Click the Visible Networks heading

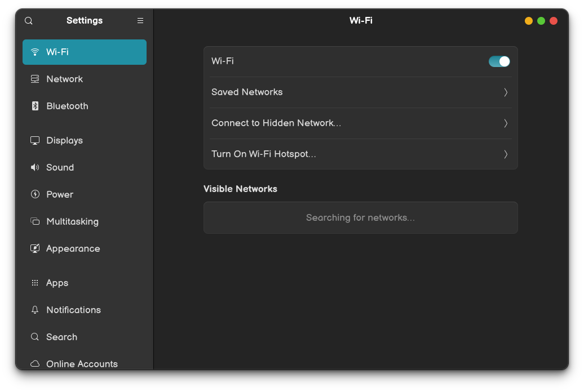point(240,189)
